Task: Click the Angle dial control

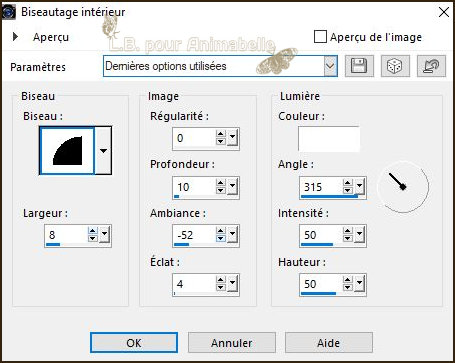Action: point(403,186)
